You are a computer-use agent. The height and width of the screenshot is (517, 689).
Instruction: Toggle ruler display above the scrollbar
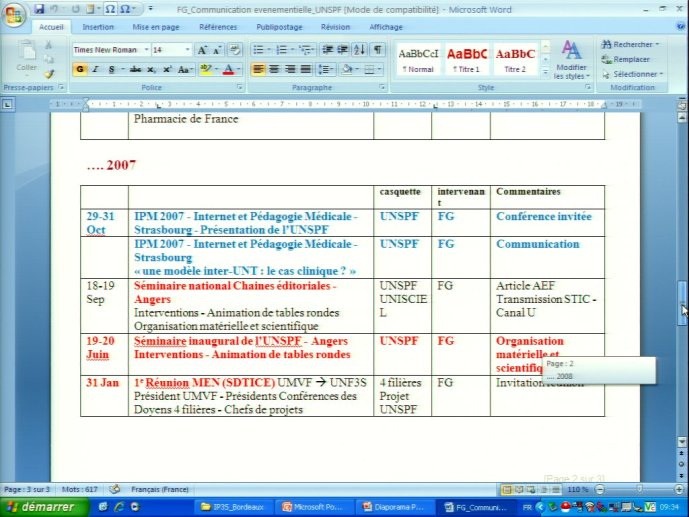[x=682, y=105]
